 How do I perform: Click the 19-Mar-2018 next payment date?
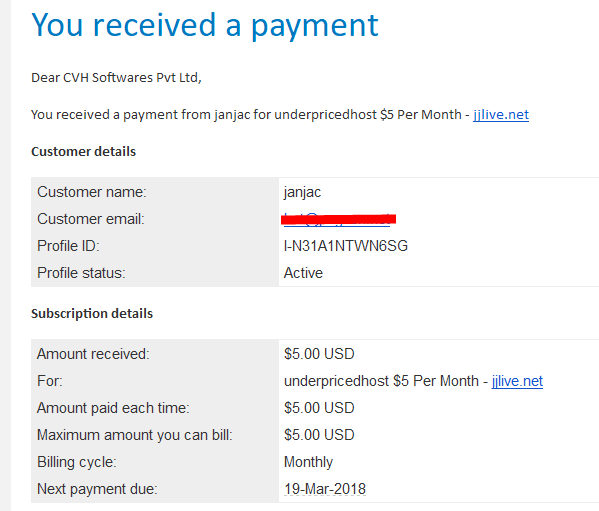point(325,489)
